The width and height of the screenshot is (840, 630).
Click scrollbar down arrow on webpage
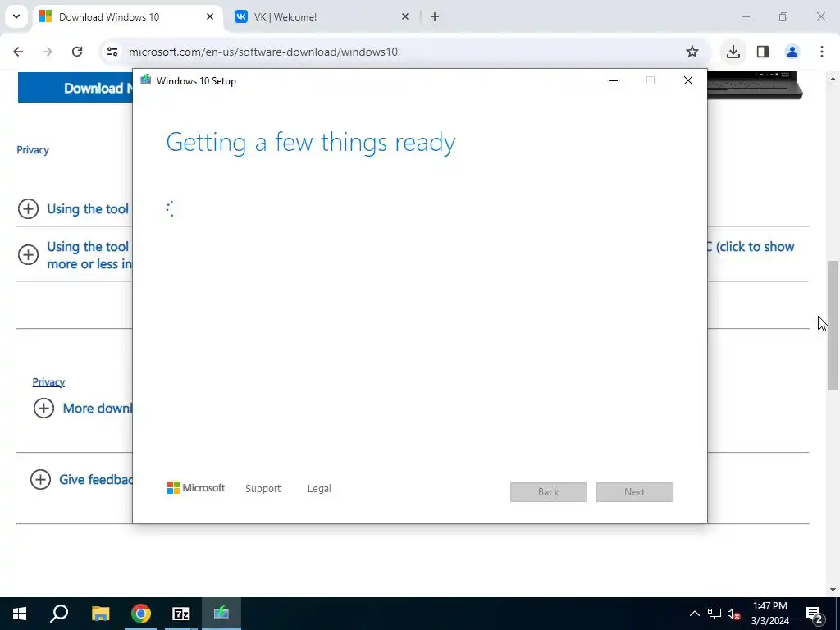click(833, 590)
